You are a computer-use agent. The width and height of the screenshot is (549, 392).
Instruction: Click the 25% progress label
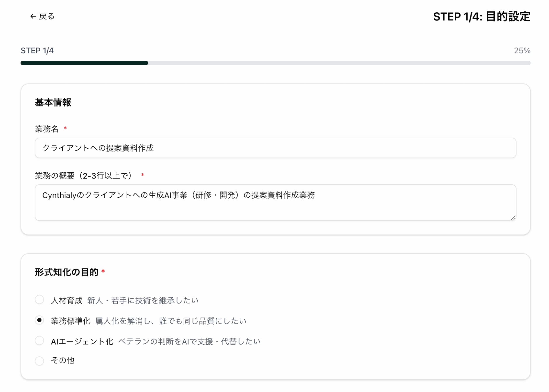[x=522, y=51]
